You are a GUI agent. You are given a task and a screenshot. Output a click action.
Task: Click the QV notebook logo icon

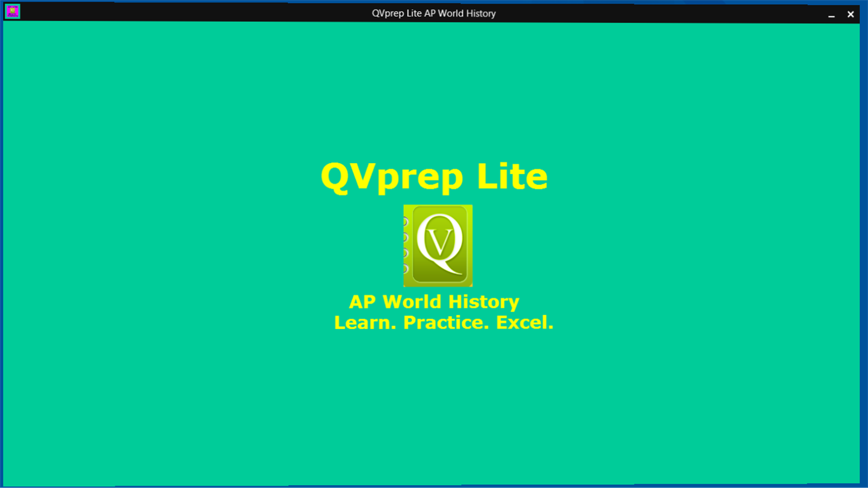point(438,246)
